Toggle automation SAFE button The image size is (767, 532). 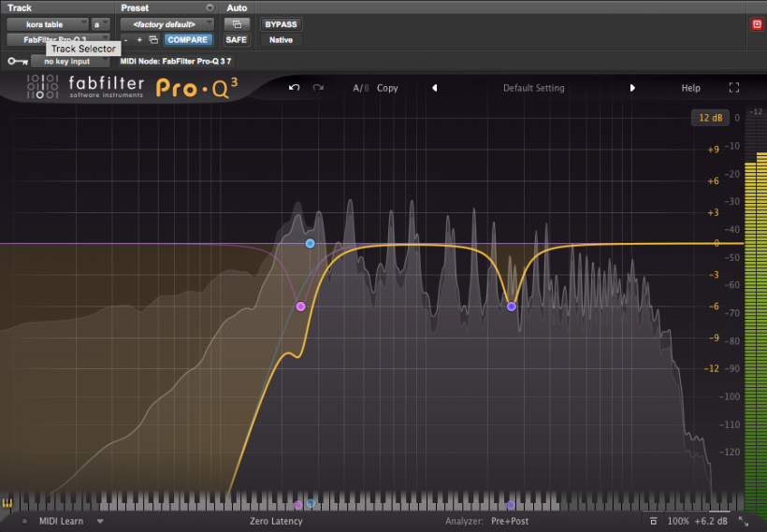[237, 39]
